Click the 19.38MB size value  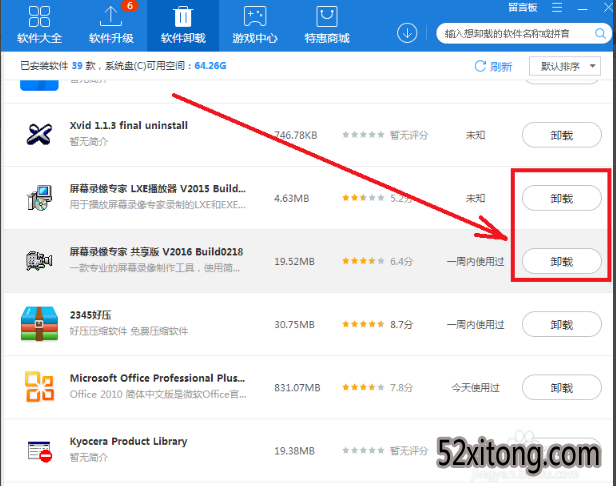pyautogui.click(x=294, y=451)
